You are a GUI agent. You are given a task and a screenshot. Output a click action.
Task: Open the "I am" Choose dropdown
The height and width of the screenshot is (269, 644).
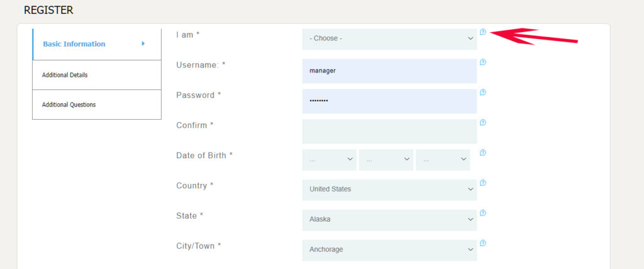[x=389, y=38]
